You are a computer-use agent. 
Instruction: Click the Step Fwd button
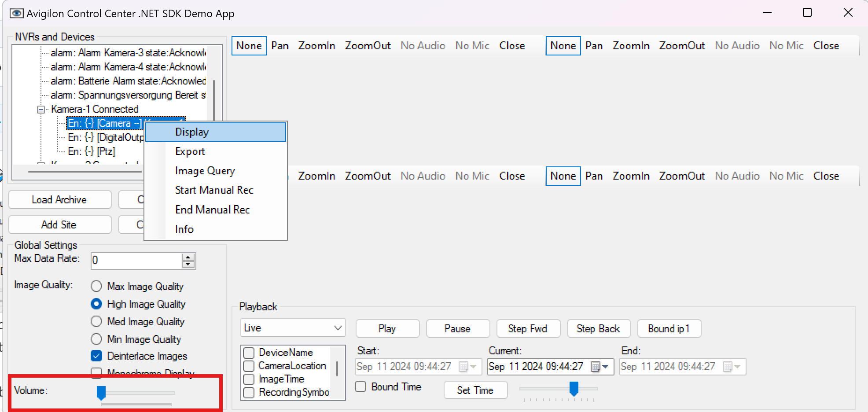(528, 328)
